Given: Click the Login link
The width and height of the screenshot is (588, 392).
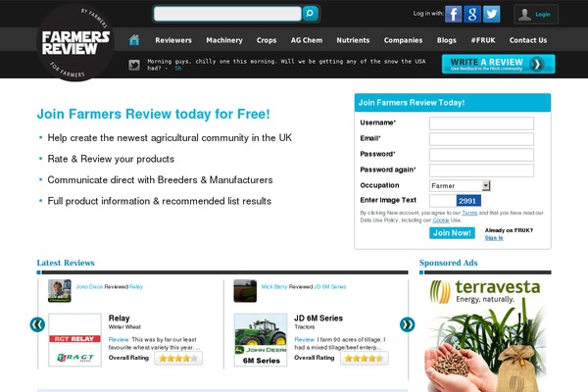Looking at the screenshot, I should tap(543, 15).
